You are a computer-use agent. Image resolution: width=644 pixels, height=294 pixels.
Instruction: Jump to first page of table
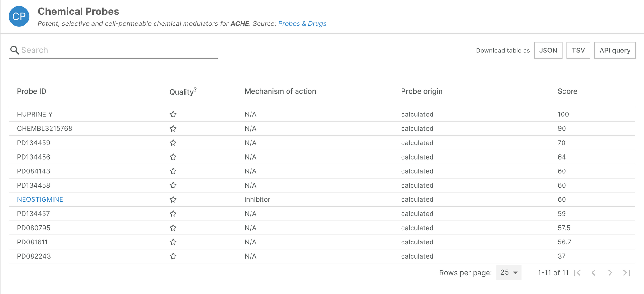[577, 273]
